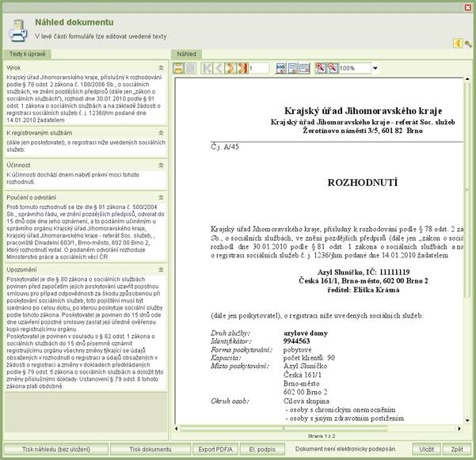Click 'Krajský úřad Jihomoravského kraje' preview title
Viewport: 476px width, 460px height.
click(x=363, y=111)
